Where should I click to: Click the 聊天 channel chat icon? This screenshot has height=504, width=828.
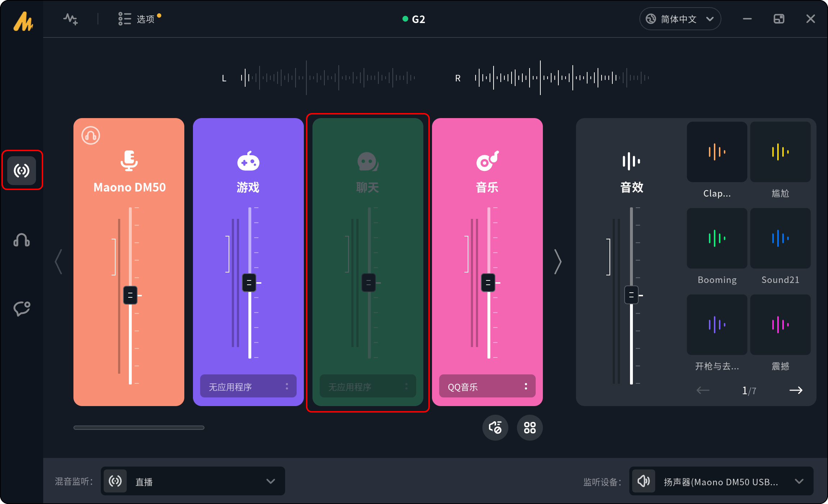point(368,161)
